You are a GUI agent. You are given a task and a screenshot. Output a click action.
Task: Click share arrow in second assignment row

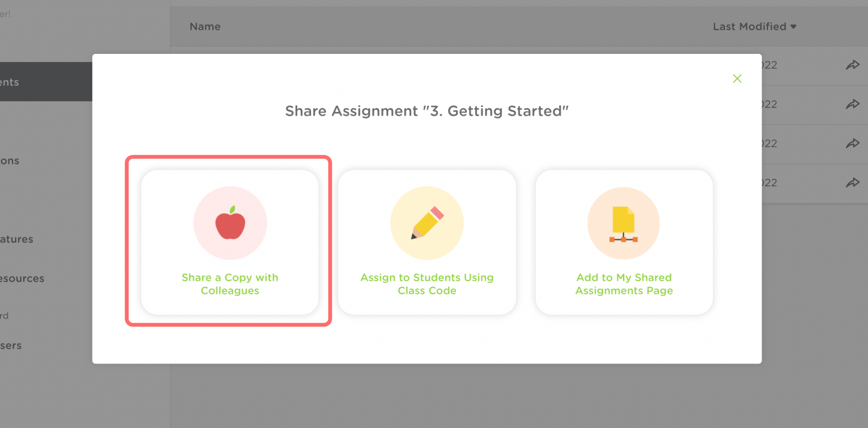852,104
